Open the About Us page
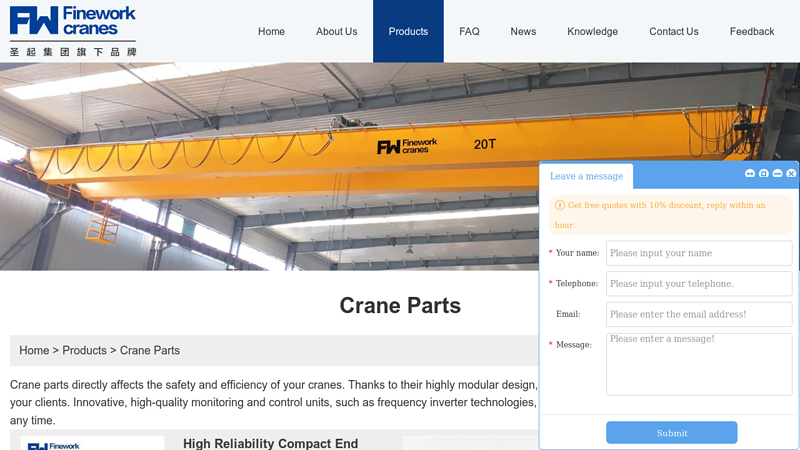The height and width of the screenshot is (450, 800). pos(336,32)
